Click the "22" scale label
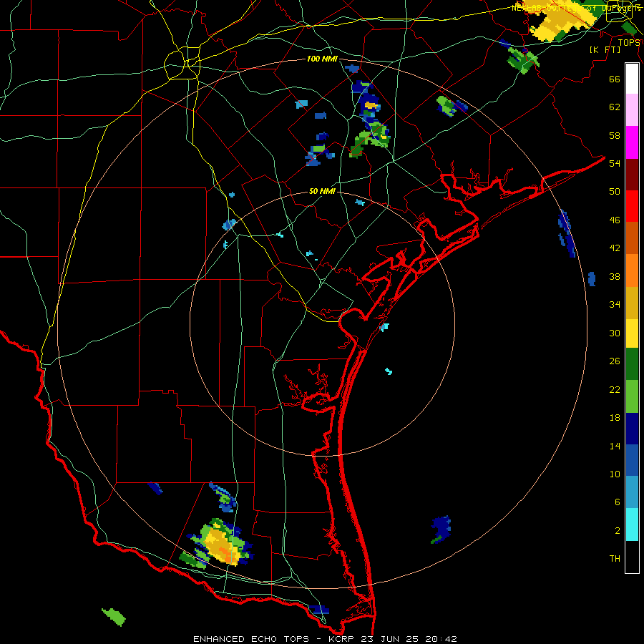 coord(615,389)
